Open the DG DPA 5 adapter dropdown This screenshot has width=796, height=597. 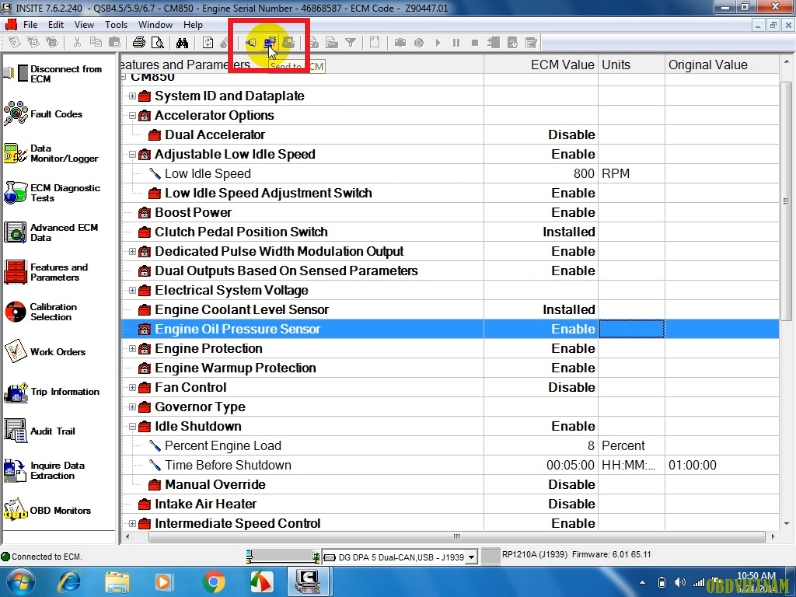[x=472, y=557]
